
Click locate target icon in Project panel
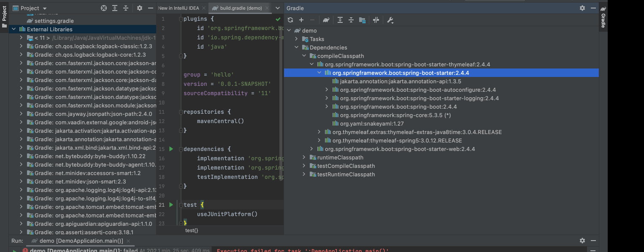[x=104, y=8]
